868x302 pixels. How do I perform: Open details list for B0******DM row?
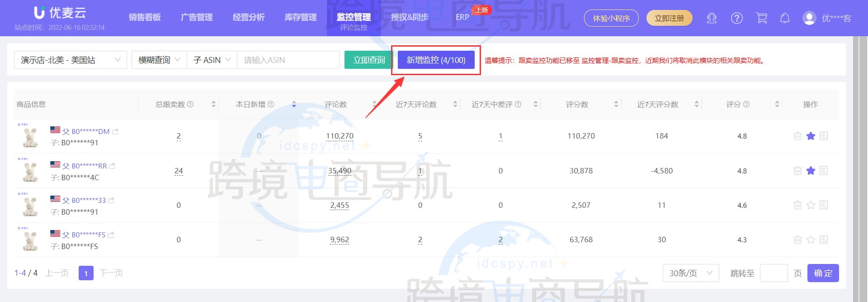tap(824, 136)
